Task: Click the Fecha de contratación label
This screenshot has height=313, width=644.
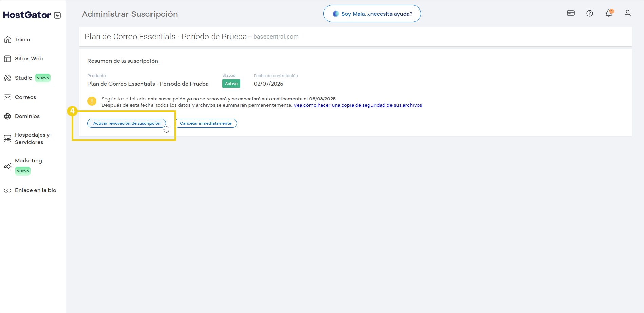Action: [276, 76]
